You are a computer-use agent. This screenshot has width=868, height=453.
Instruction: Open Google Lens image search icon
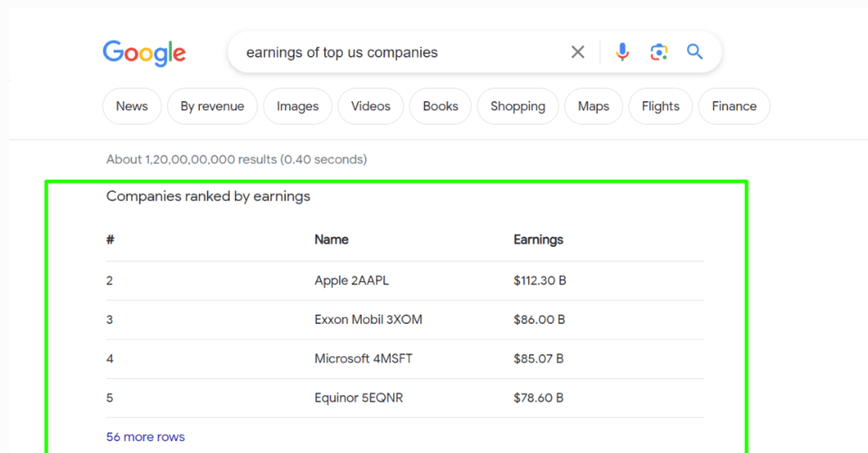pyautogui.click(x=658, y=52)
